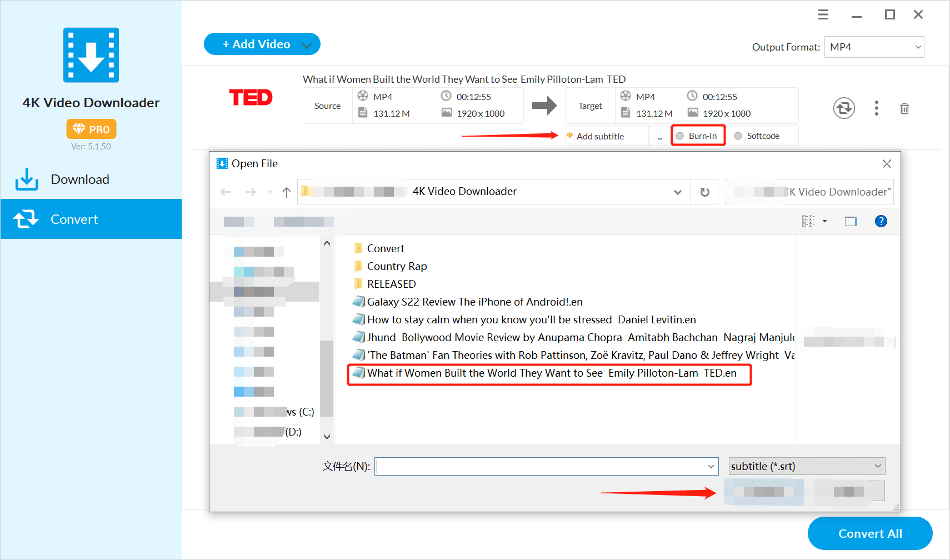The width and height of the screenshot is (950, 560).
Task: Click the circular convert refresh icon
Action: tap(843, 108)
